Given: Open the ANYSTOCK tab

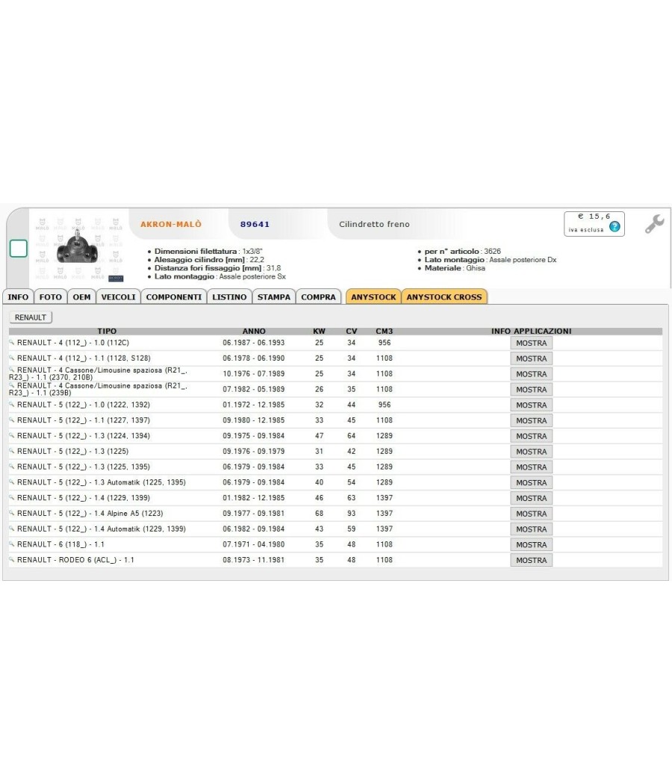Looking at the screenshot, I should tap(373, 297).
